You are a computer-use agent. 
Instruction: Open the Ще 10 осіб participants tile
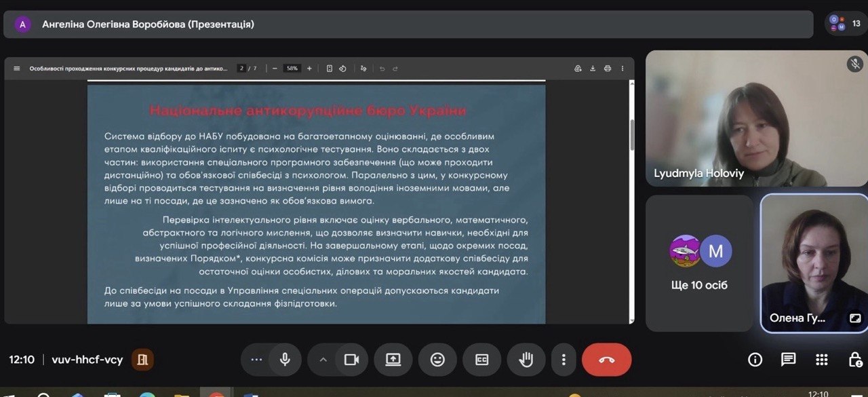pyautogui.click(x=699, y=263)
